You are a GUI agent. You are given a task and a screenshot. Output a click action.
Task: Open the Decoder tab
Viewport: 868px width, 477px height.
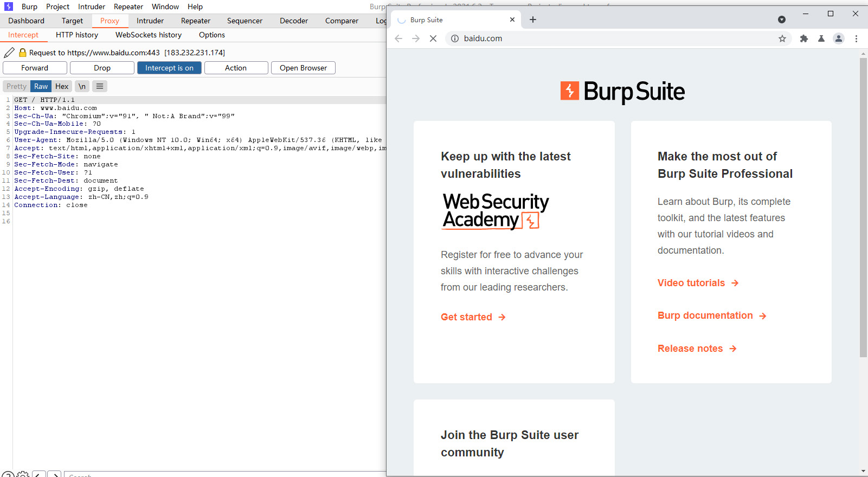(294, 21)
